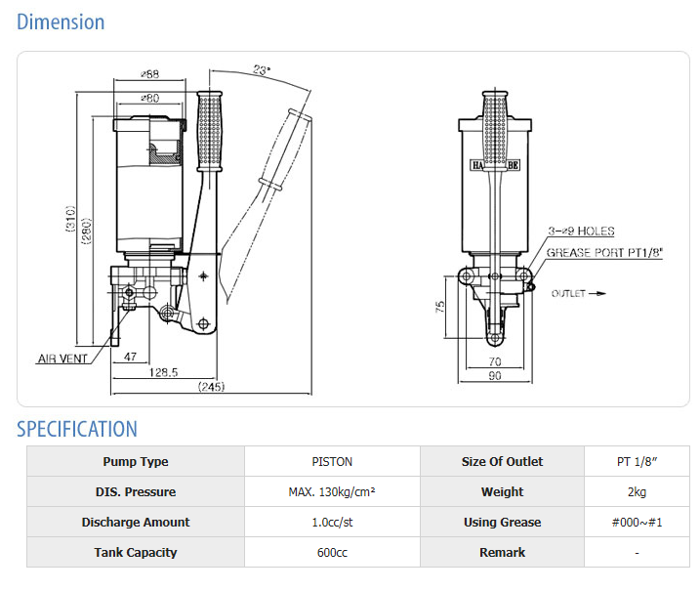Click the OUTLET arrow label
This screenshot has width=700, height=591.
tap(578, 293)
